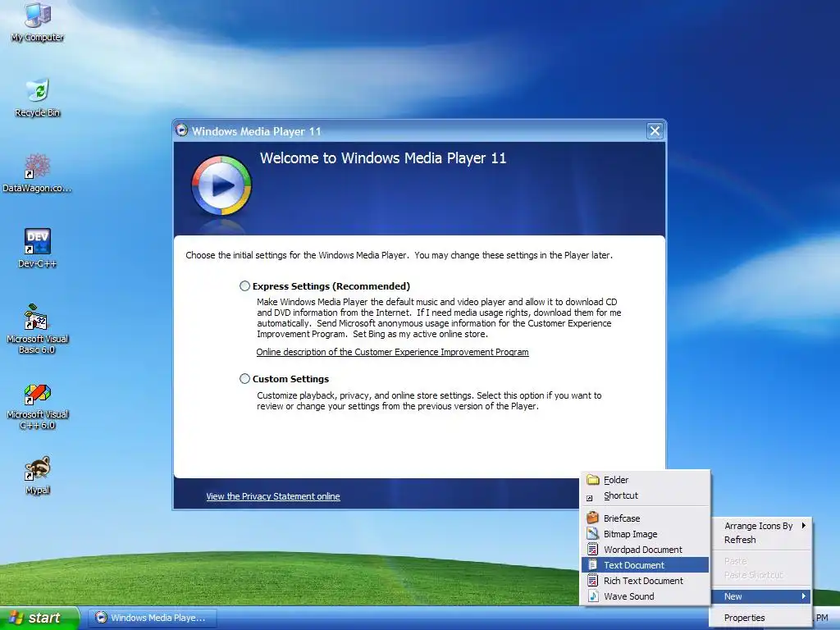The width and height of the screenshot is (840, 630).
Task: Open Customer Experience Improvement Program description link
Action: point(392,352)
